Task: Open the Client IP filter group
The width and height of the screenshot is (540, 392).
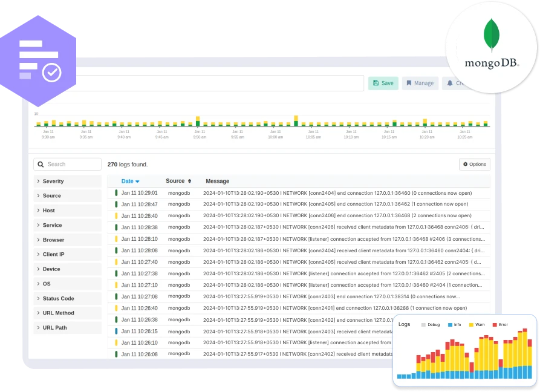Action: click(x=53, y=255)
